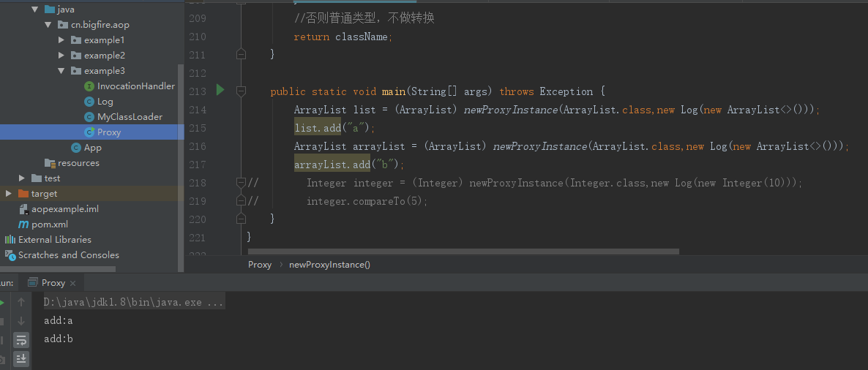Click fold marker at line 218

(x=241, y=182)
